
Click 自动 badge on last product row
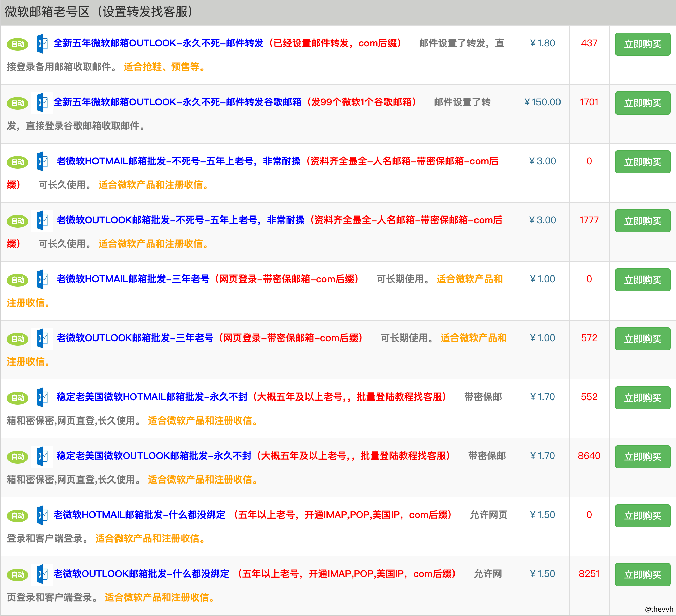point(18,575)
